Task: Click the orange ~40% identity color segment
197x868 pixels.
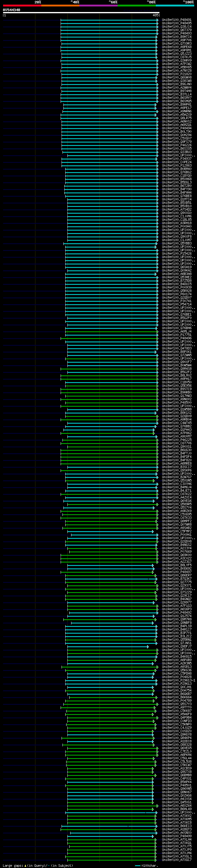Action: click(x=60, y=6)
